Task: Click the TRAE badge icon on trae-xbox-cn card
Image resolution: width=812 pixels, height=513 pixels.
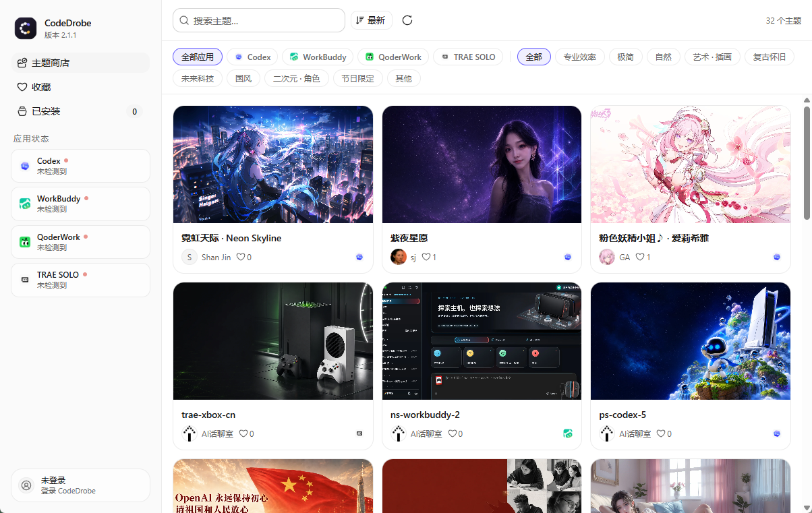Action: (x=359, y=433)
